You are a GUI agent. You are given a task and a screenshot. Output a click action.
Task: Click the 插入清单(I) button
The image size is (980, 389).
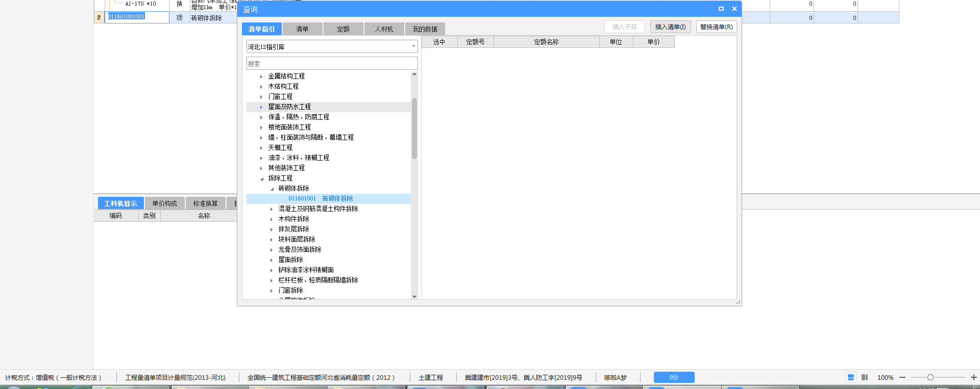pyautogui.click(x=670, y=27)
